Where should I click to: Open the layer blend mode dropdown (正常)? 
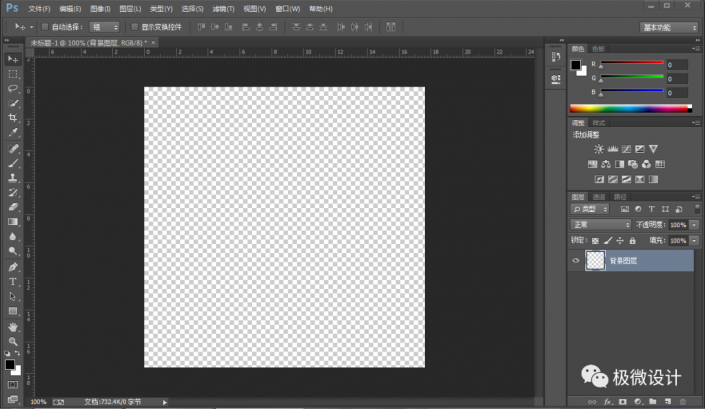coord(600,225)
